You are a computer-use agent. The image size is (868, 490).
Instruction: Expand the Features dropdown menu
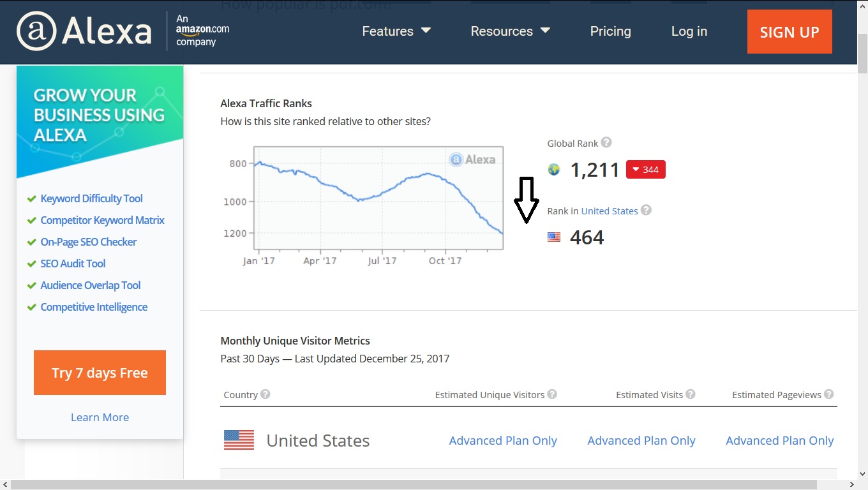[396, 31]
